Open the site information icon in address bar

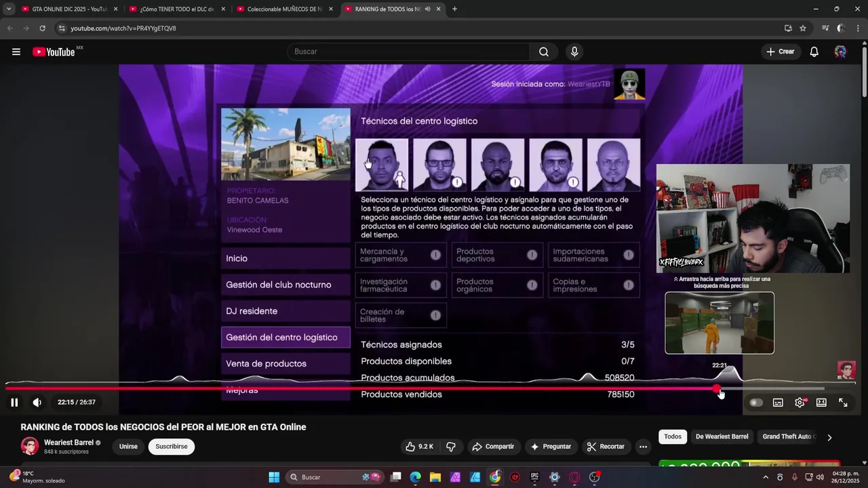62,28
